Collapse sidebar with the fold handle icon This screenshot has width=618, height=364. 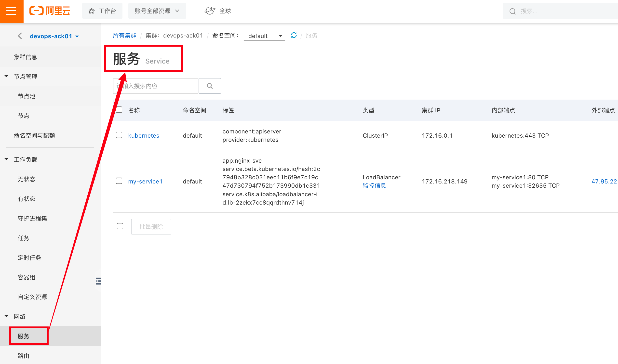pyautogui.click(x=98, y=281)
